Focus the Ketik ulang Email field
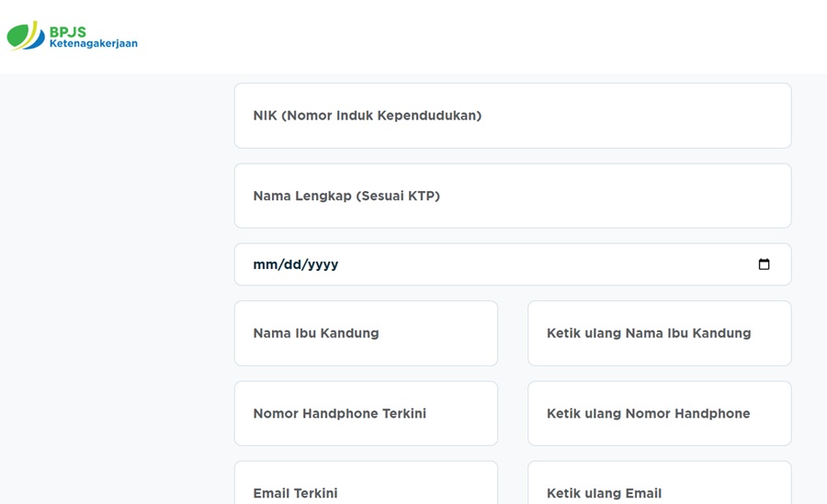 659,483
